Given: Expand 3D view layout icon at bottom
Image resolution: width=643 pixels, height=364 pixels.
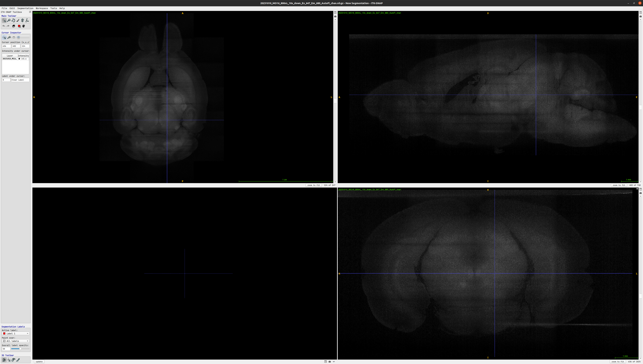Looking at the screenshot, I should (325, 362).
